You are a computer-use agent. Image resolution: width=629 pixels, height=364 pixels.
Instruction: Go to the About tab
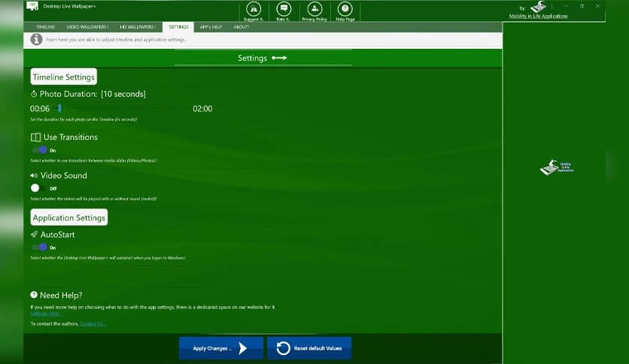241,27
